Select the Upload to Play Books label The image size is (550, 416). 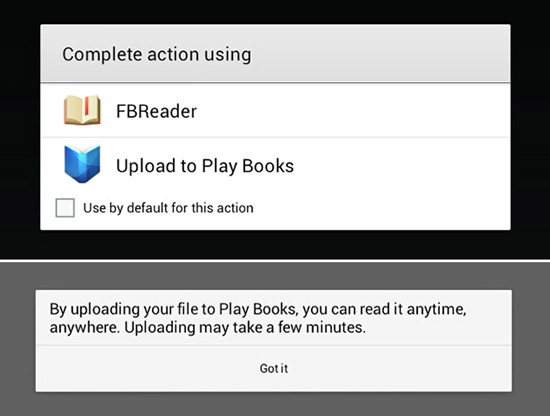coord(205,166)
